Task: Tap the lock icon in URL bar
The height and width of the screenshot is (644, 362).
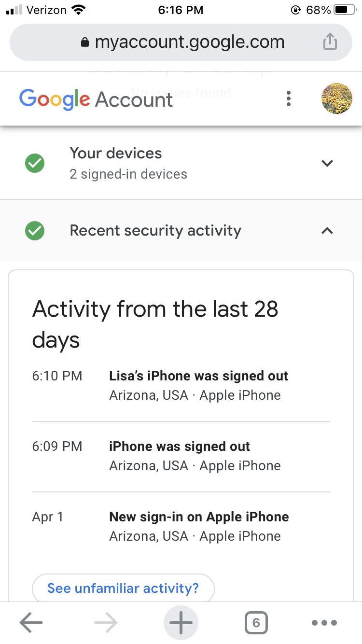Action: click(85, 42)
